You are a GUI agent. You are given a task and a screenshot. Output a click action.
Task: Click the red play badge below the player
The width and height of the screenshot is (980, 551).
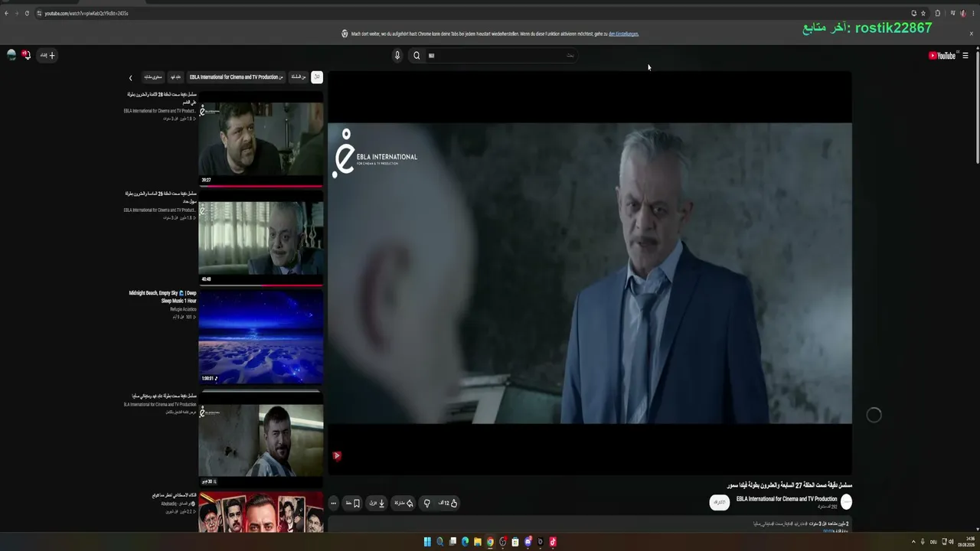(x=336, y=456)
